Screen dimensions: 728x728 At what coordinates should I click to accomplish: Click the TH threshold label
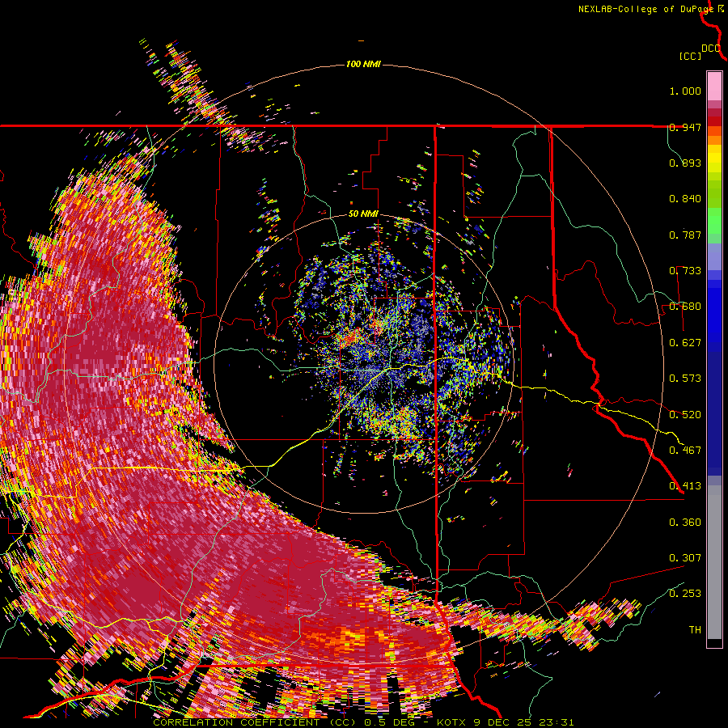[695, 629]
